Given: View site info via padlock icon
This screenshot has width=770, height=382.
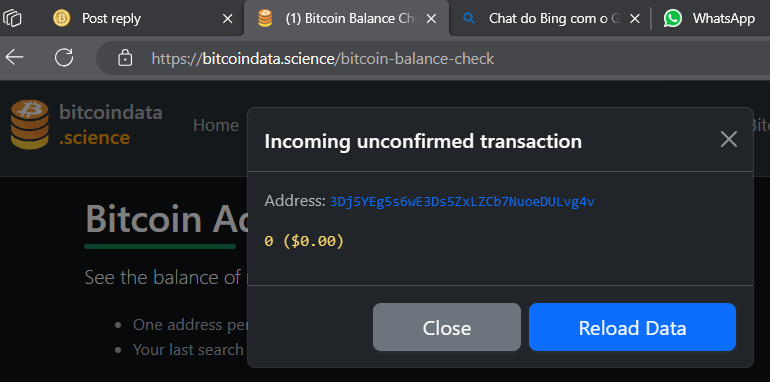Looking at the screenshot, I should click(125, 58).
